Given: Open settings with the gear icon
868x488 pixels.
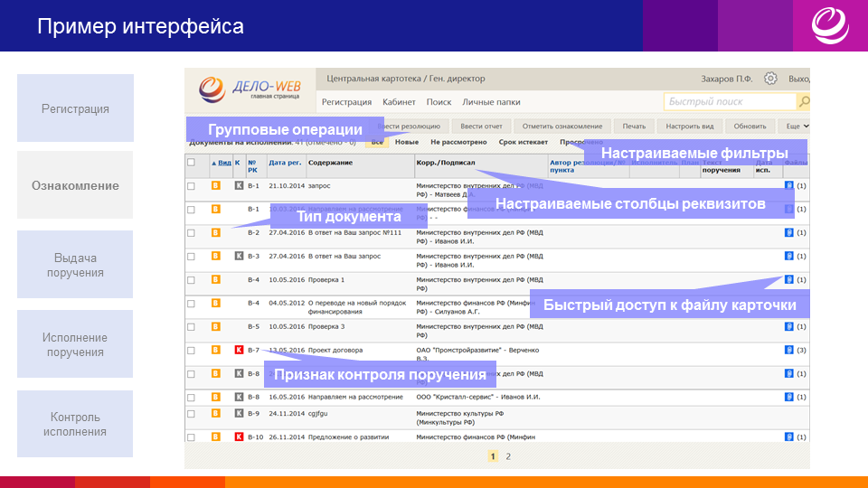Looking at the screenshot, I should coord(770,79).
